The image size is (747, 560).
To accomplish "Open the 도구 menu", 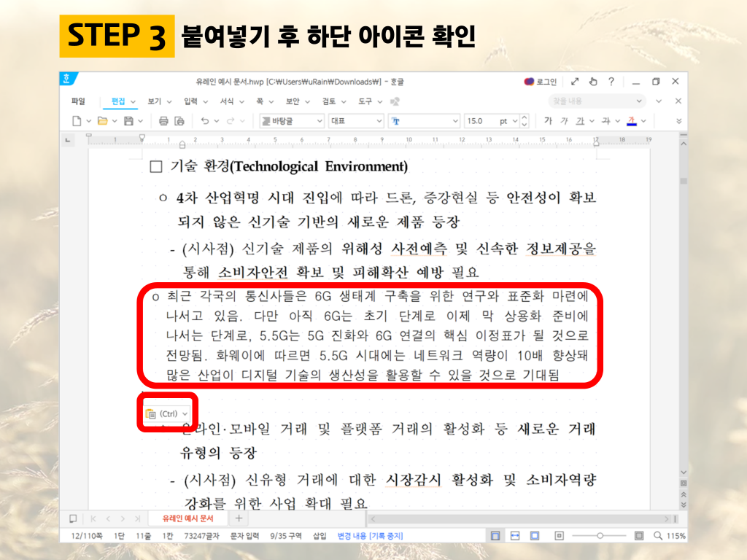I will [x=365, y=101].
